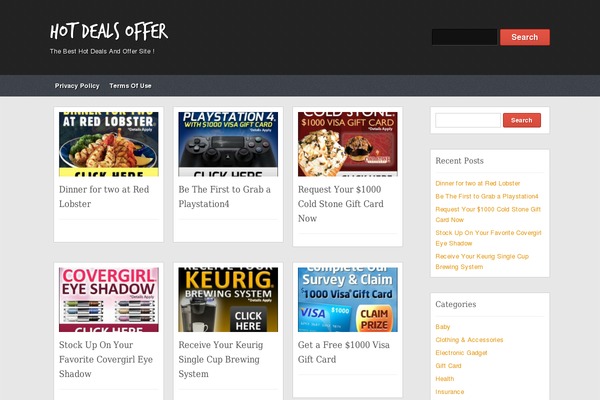This screenshot has width=600, height=400.
Task: Click the Hot Deals Offer site logo
Action: pyautogui.click(x=109, y=31)
